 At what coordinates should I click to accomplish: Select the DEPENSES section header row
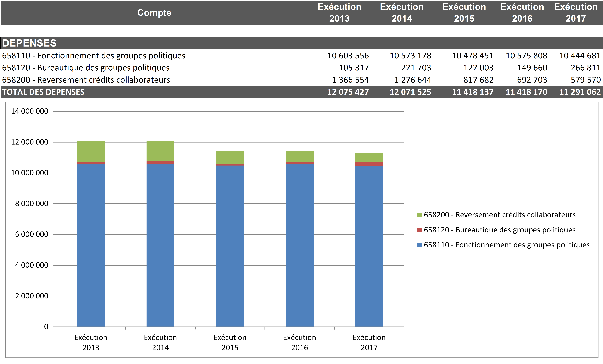[29, 43]
